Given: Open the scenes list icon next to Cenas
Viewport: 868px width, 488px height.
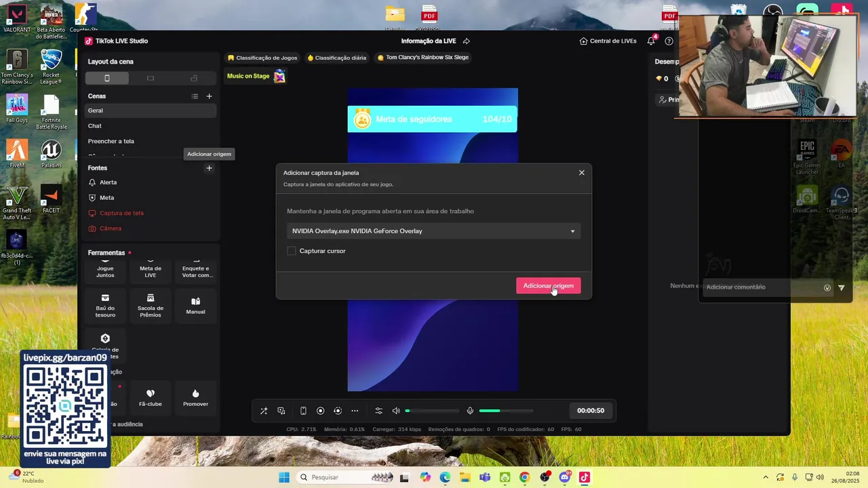Looking at the screenshot, I should click(x=195, y=96).
